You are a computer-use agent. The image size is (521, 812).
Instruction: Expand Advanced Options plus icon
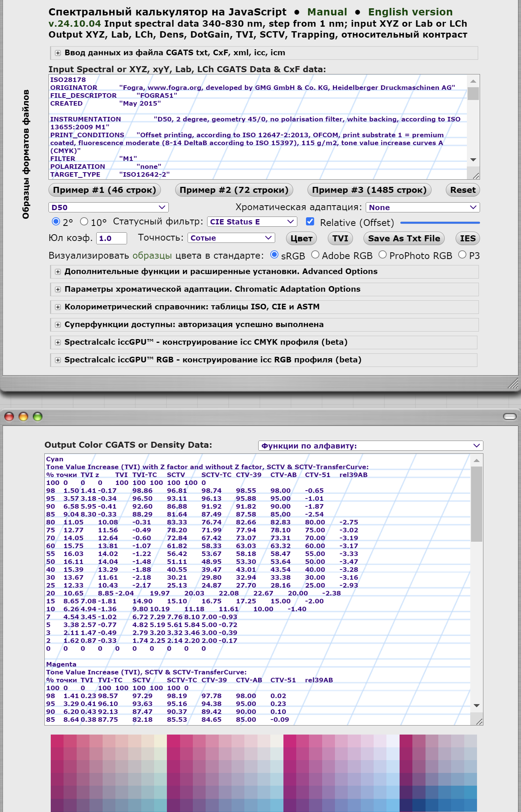(58, 272)
